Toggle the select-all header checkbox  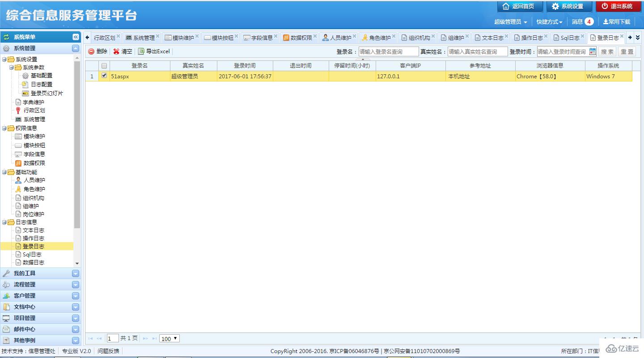click(x=104, y=66)
